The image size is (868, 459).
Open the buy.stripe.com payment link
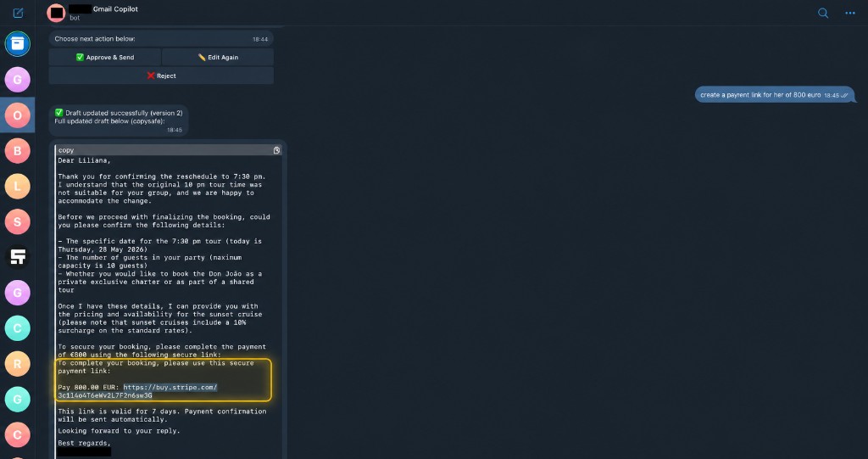137,391
